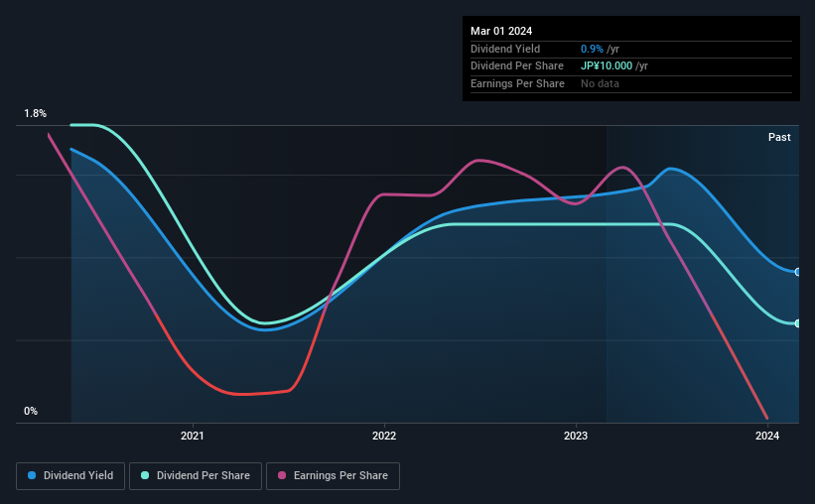Select the teal Dividend Per Share endpoint marker
This screenshot has width=815, height=504.
(x=798, y=323)
